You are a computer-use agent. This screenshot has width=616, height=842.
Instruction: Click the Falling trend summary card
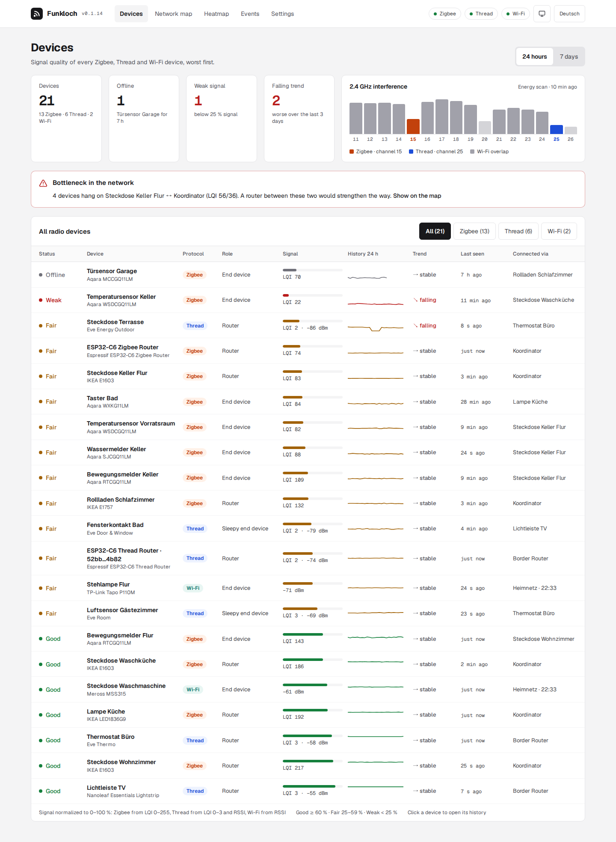299,119
